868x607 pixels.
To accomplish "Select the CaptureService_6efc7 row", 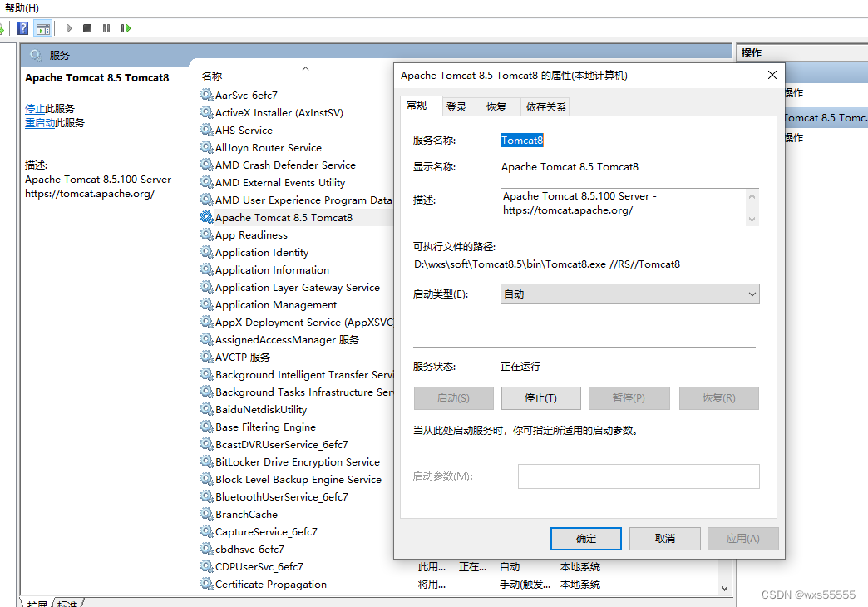I will [297, 531].
